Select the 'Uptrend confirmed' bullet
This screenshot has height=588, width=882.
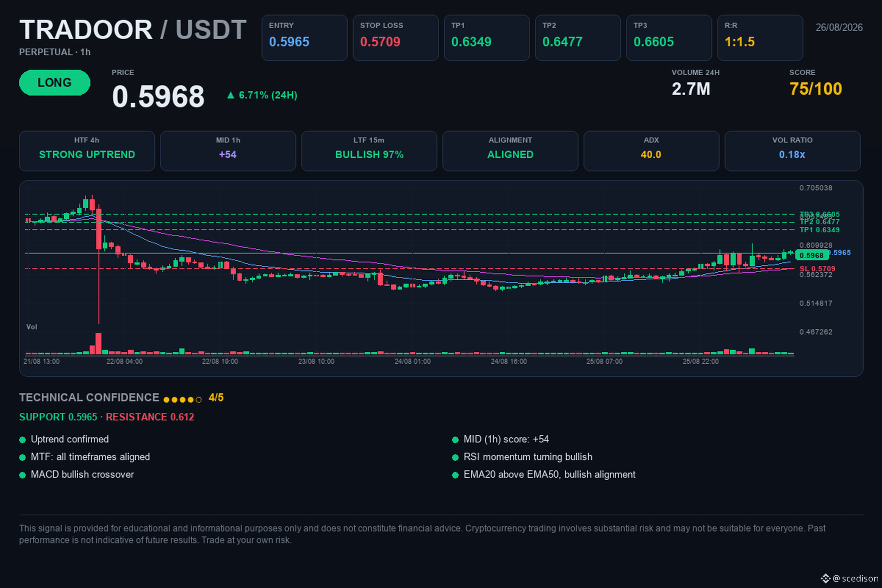(x=64, y=439)
